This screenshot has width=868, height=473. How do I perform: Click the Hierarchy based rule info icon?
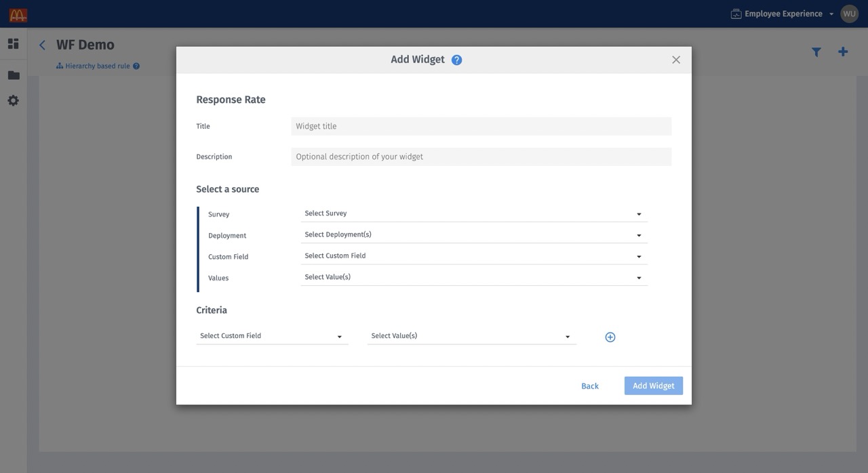click(x=136, y=66)
